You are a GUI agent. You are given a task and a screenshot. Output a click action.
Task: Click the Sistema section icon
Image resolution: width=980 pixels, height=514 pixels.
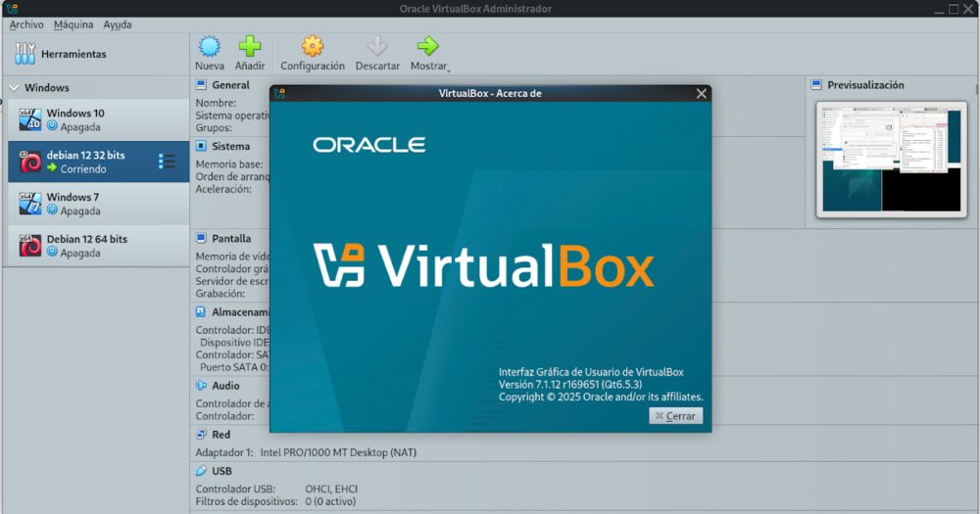pyautogui.click(x=201, y=146)
